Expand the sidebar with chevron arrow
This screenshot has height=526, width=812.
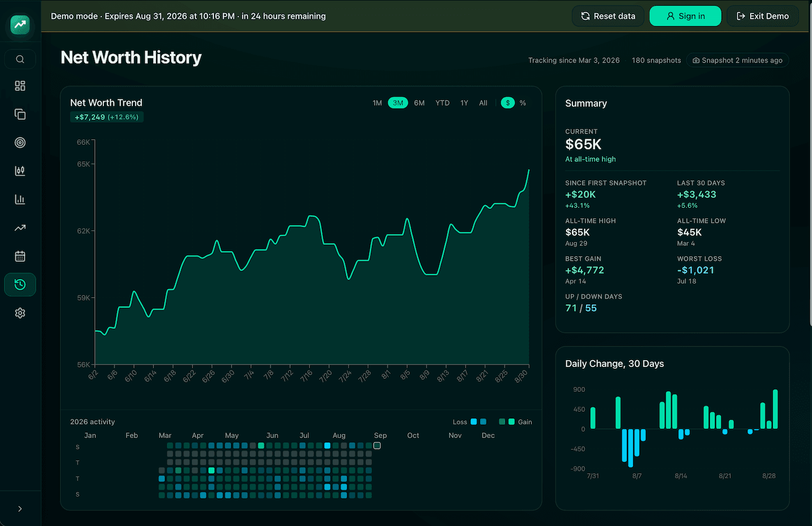[x=20, y=509]
